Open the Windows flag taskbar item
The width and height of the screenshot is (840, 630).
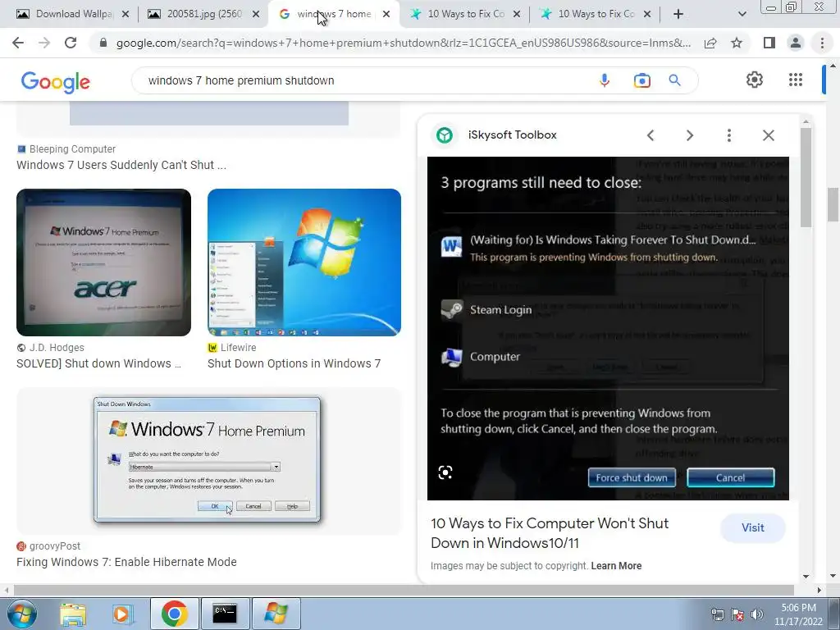coord(276,614)
